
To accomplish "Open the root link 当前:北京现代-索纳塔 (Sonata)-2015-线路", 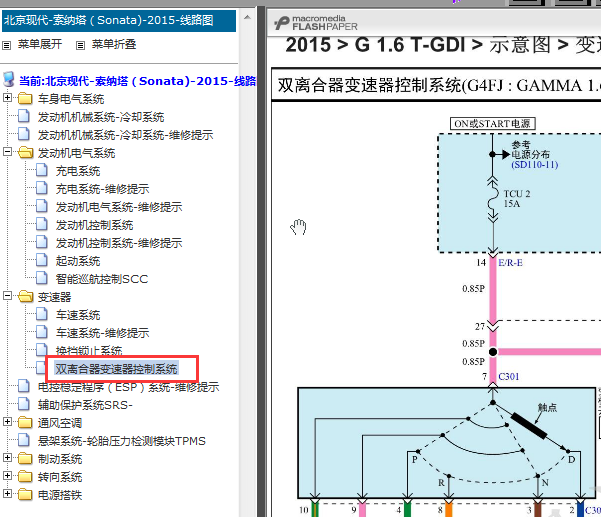I will 138,81.
